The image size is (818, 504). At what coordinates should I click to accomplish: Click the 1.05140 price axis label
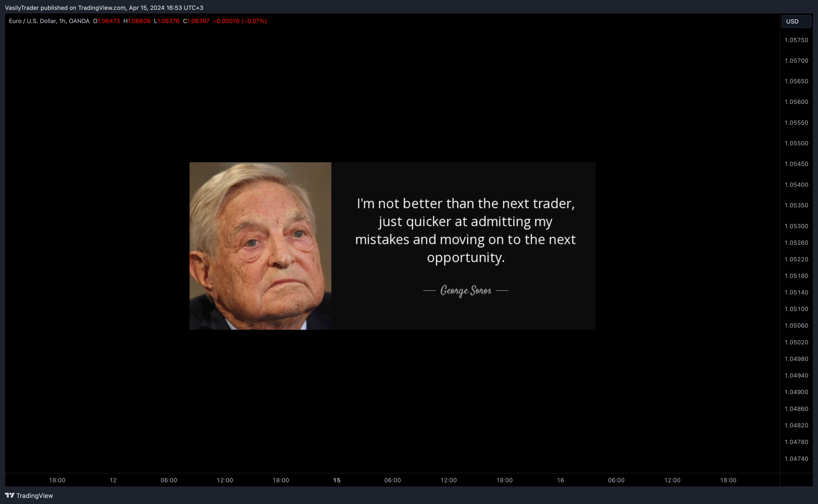(x=796, y=292)
